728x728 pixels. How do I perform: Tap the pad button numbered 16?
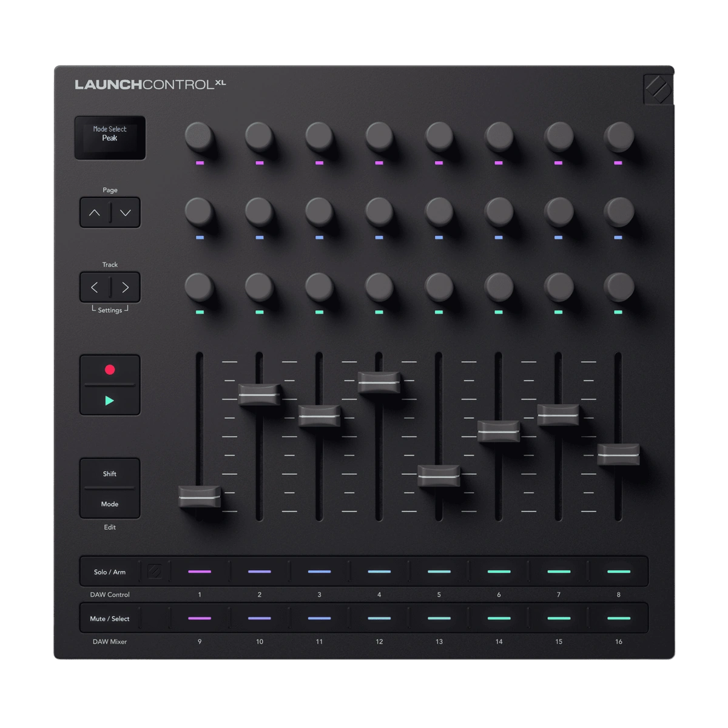618,618
